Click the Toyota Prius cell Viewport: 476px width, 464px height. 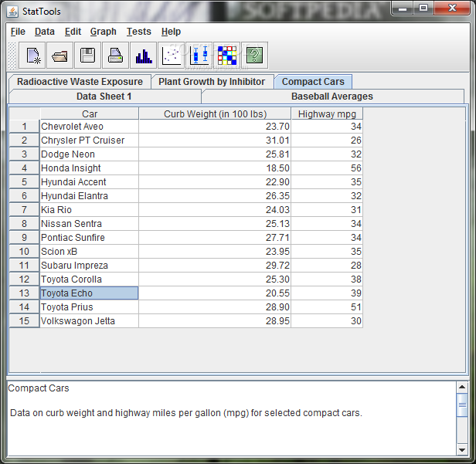coord(90,307)
